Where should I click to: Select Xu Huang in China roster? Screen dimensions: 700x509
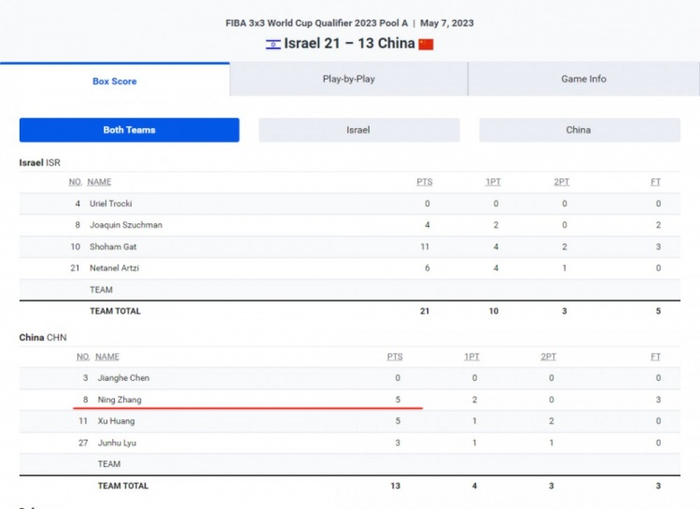tap(116, 421)
